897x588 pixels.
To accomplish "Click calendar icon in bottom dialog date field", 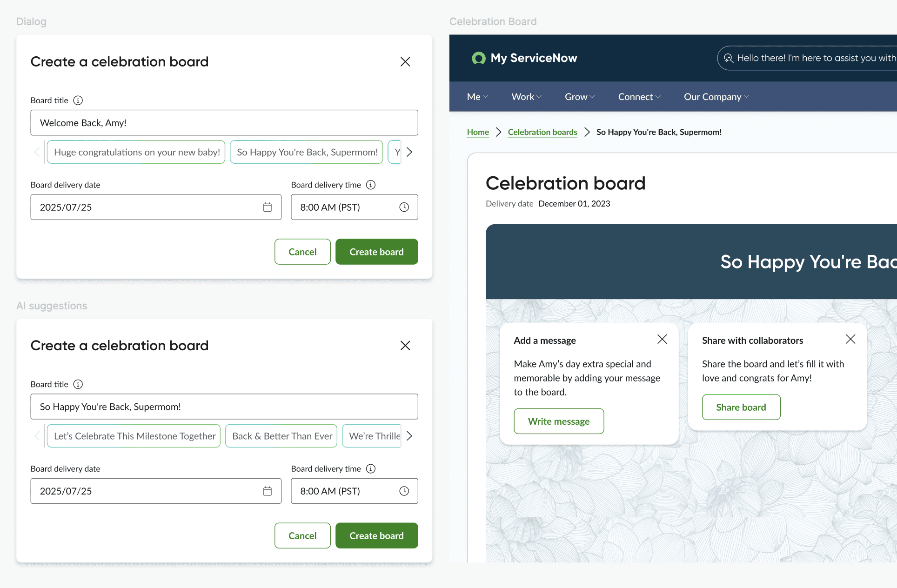I will click(x=267, y=491).
